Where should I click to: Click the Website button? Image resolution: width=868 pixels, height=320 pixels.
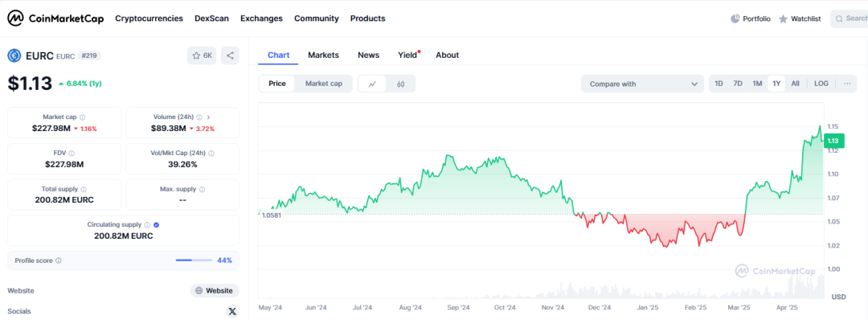click(215, 291)
